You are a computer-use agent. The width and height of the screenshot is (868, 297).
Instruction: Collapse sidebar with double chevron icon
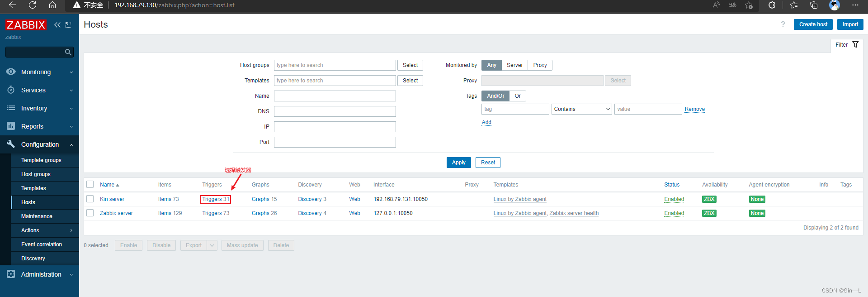tap(57, 25)
